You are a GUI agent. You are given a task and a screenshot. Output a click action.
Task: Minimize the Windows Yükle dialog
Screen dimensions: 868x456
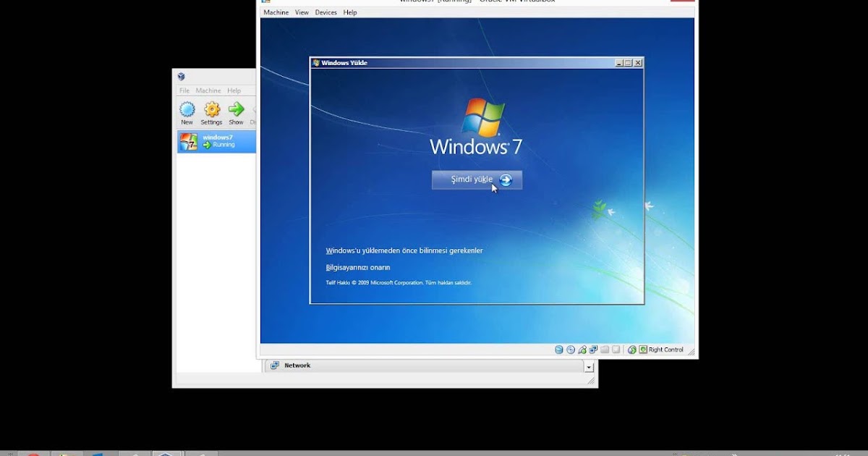(x=619, y=63)
